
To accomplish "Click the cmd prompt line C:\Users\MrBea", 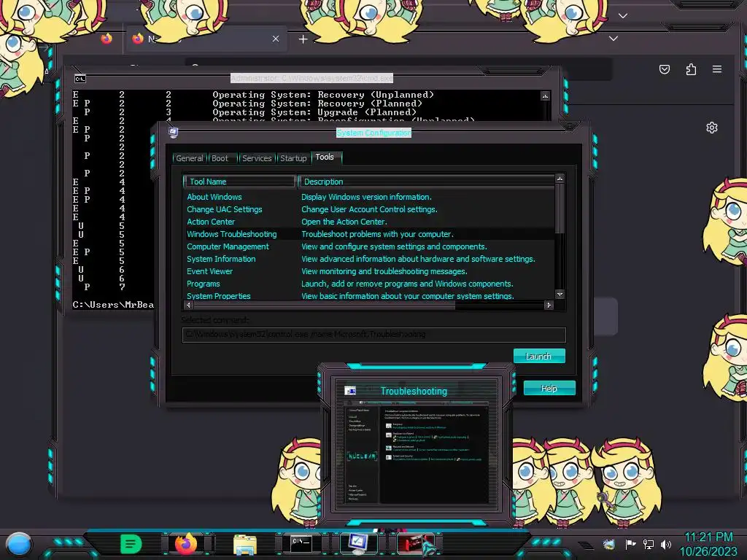I will (113, 305).
